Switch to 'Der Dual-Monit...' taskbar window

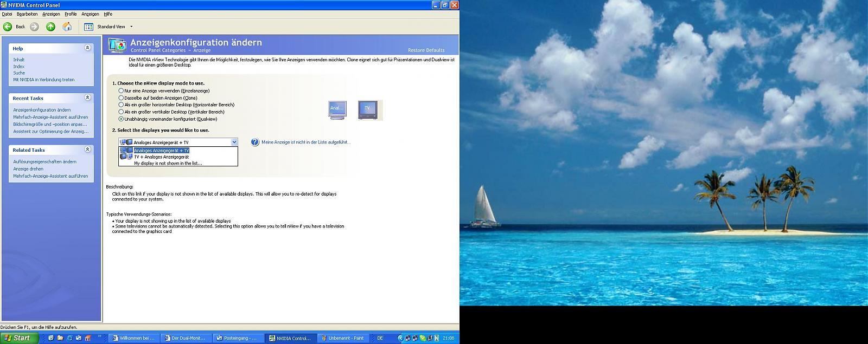coord(186,337)
